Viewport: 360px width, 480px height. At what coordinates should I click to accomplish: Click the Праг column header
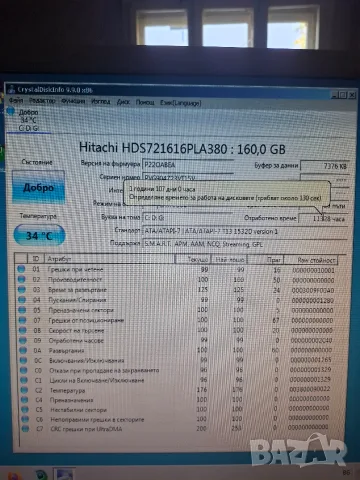(x=266, y=260)
